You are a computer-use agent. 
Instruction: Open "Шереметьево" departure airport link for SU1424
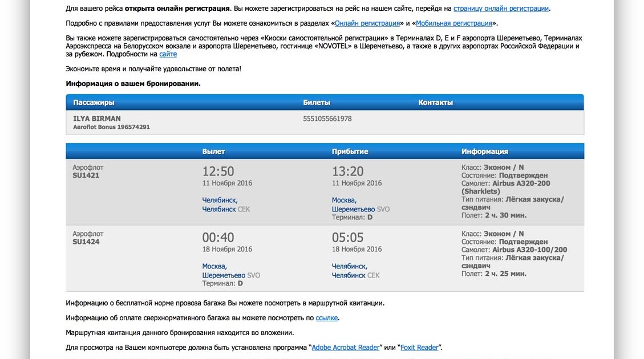click(x=224, y=275)
